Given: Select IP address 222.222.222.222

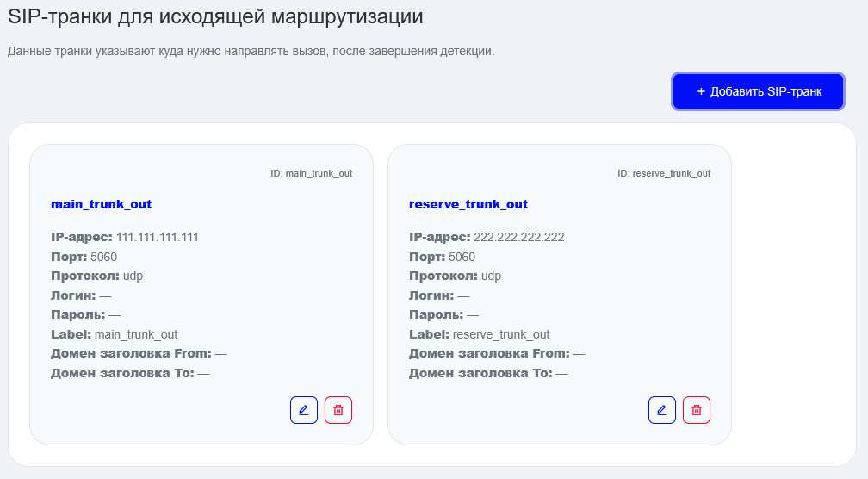Looking at the screenshot, I should tap(519, 238).
